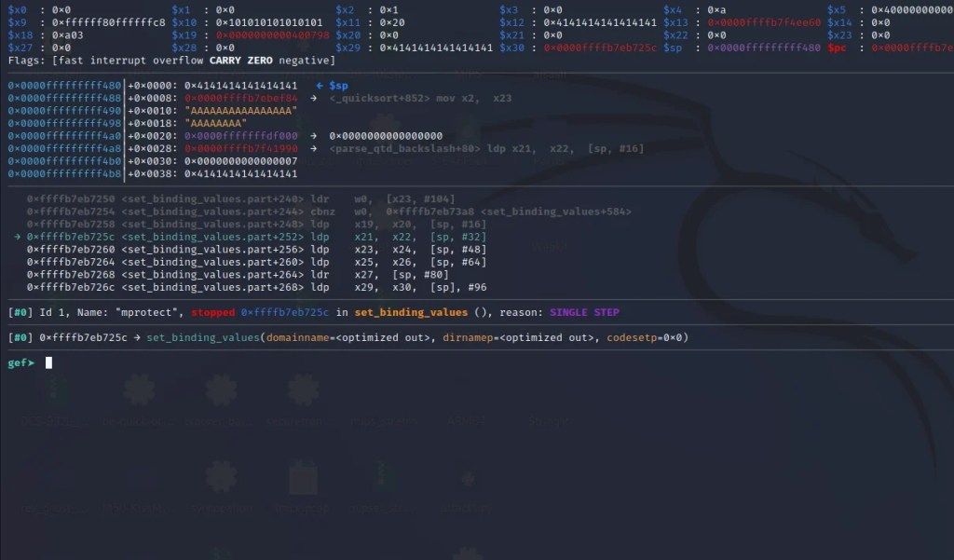Viewport: 954px width, 560px height.
Task: Click the purple 'SINGLE STEP' reason
Action: [x=584, y=313]
